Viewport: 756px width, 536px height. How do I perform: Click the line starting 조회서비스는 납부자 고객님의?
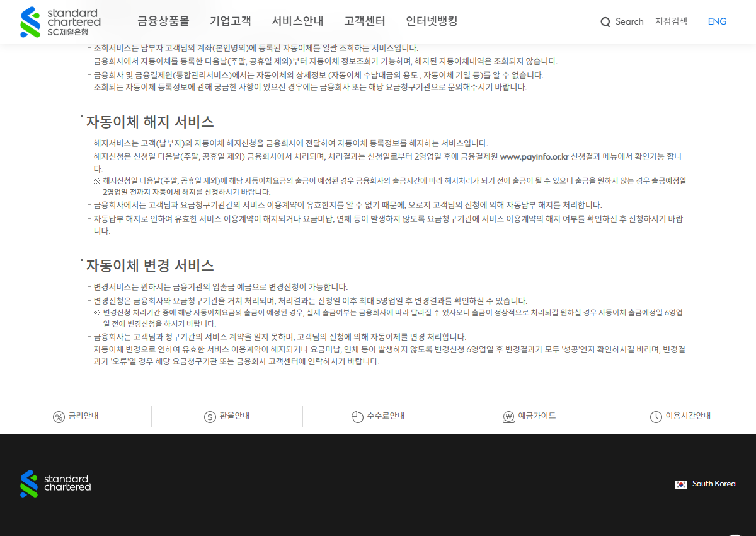256,48
